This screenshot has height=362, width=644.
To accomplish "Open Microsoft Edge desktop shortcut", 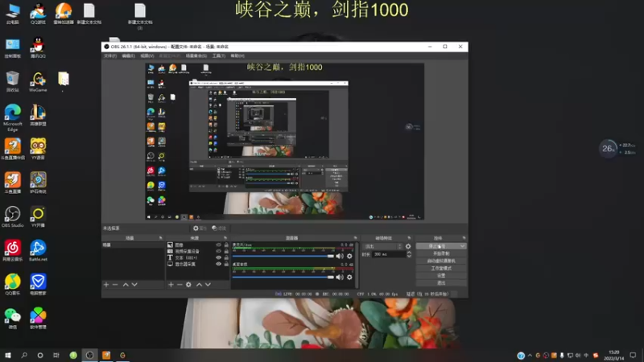I will pos(13,117).
